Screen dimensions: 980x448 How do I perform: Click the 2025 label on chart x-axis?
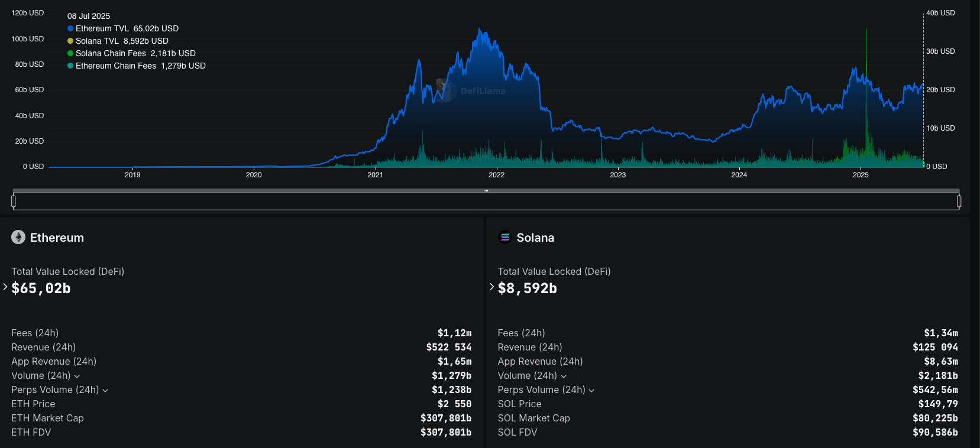click(x=861, y=175)
